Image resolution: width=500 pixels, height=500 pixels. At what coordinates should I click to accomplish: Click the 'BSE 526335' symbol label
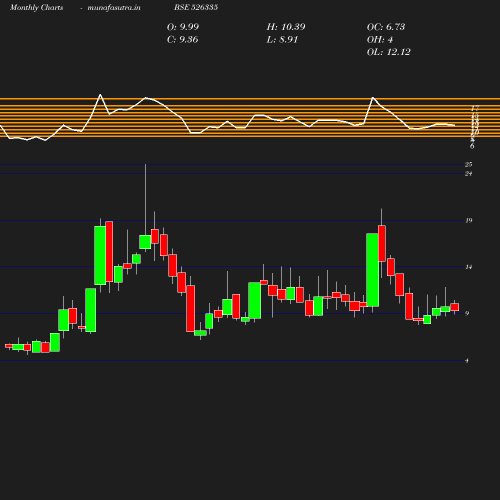tap(196, 7)
